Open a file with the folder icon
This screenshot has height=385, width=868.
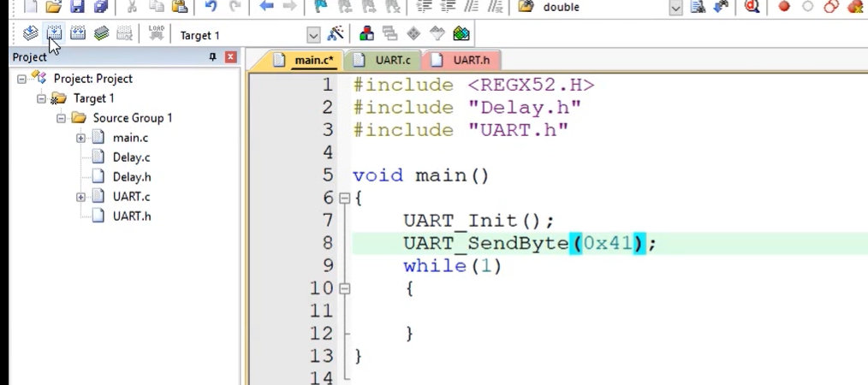coord(54,6)
